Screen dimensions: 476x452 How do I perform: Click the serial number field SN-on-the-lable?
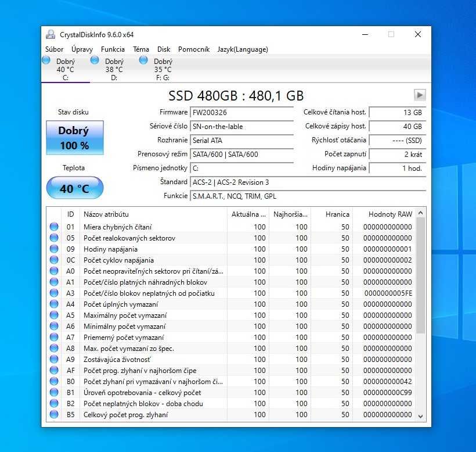click(241, 127)
